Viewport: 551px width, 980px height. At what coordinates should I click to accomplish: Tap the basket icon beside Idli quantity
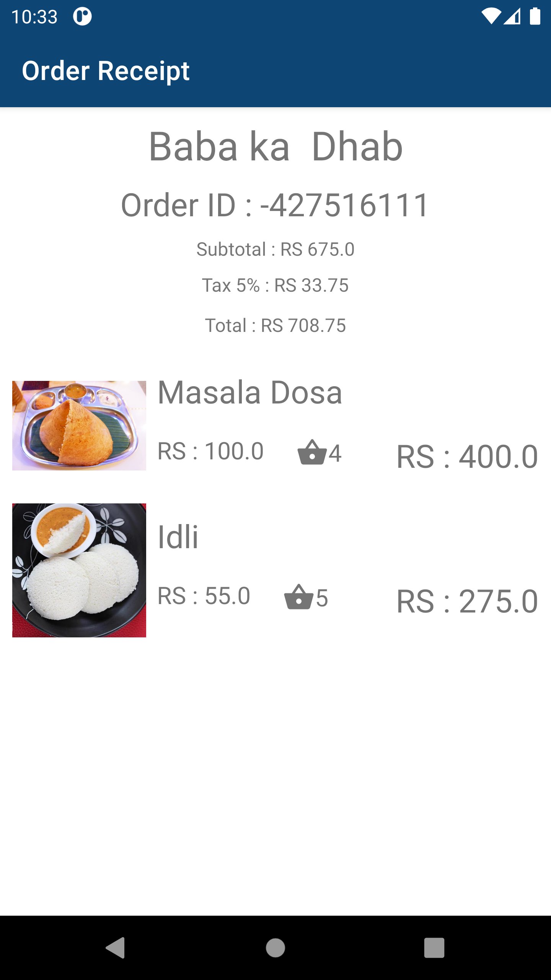click(298, 597)
